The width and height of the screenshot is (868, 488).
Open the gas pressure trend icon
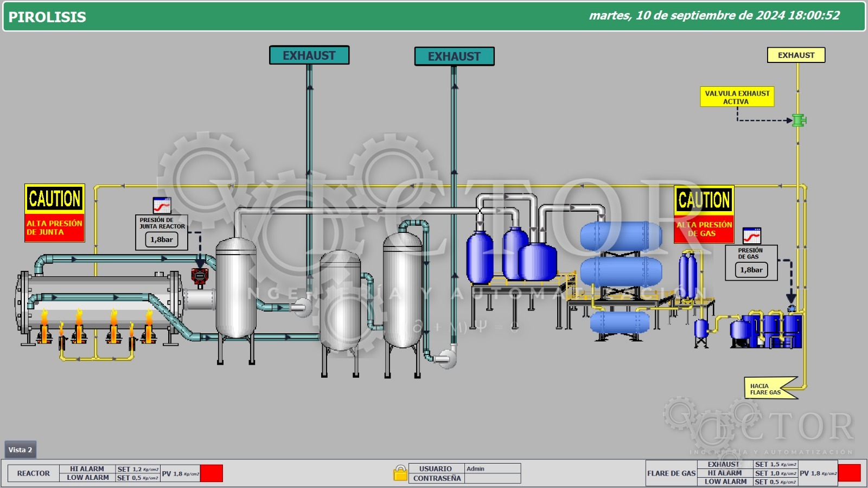pos(751,236)
